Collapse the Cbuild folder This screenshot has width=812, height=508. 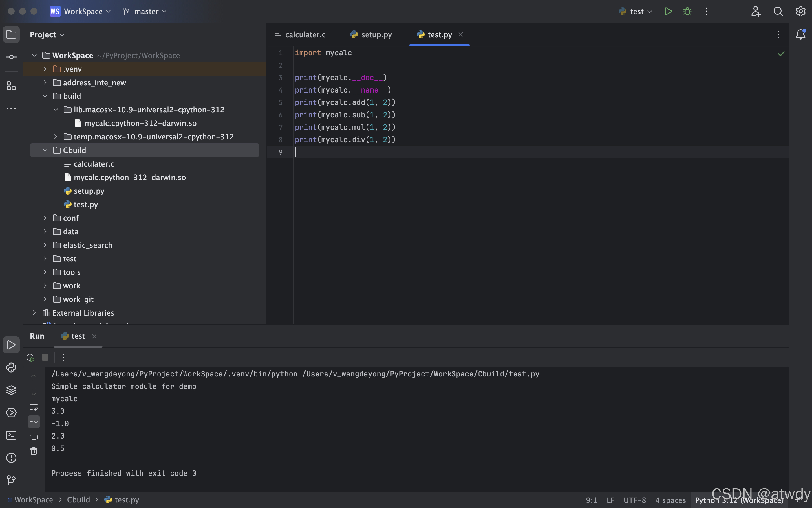point(45,150)
